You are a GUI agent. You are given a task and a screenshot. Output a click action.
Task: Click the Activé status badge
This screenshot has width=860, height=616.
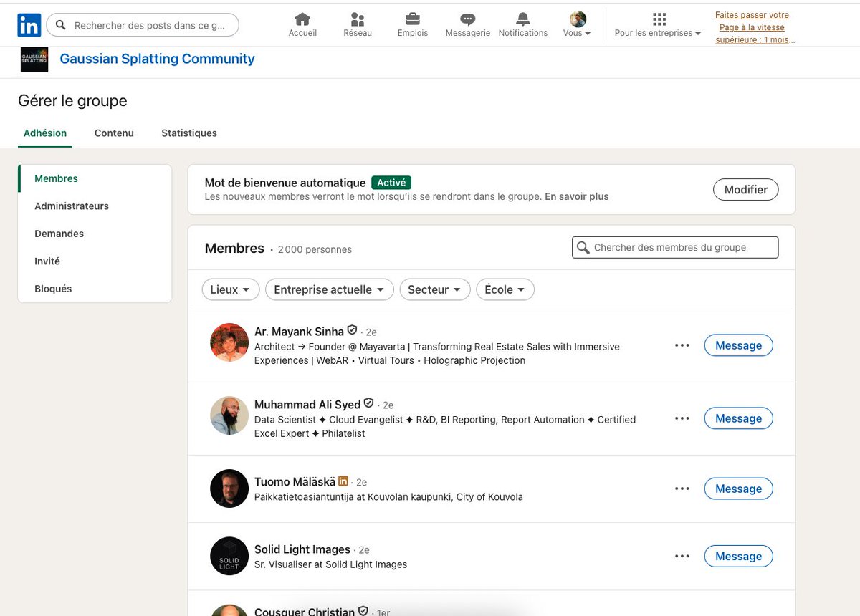[391, 183]
